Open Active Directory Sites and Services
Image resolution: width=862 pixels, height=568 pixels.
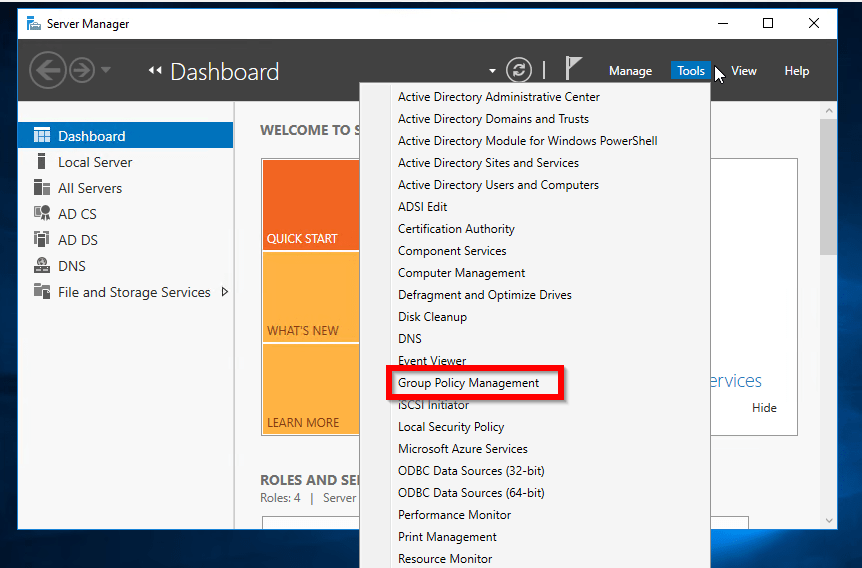click(488, 163)
